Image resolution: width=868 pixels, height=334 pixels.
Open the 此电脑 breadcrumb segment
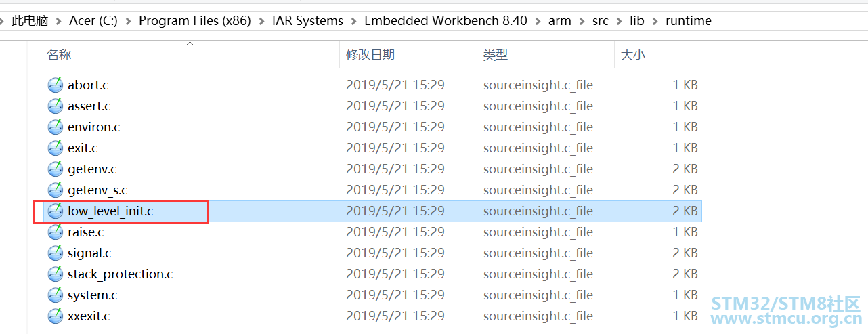pos(30,21)
